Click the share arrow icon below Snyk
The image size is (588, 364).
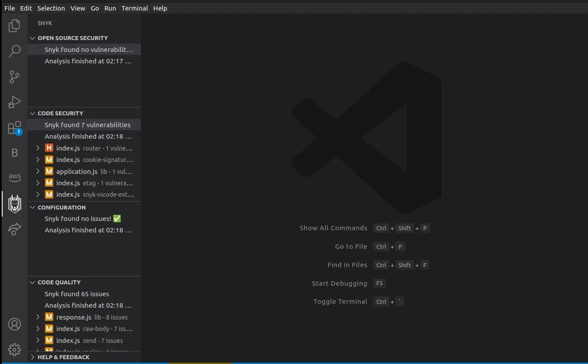pos(15,229)
